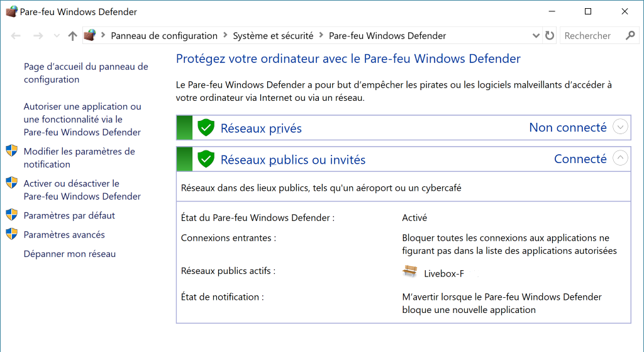The height and width of the screenshot is (352, 644).
Task: Click the magnifying glass search icon
Action: point(630,36)
